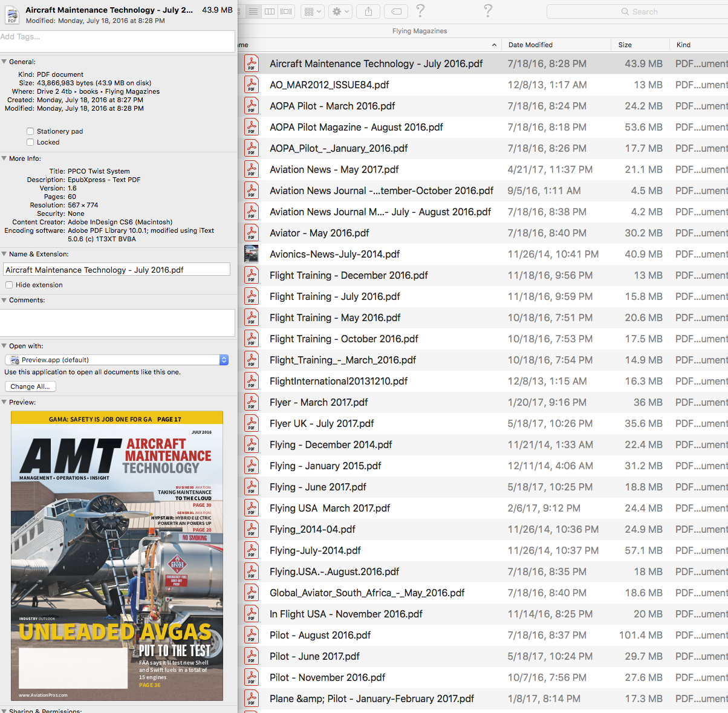Viewport: 728px width, 713px height.
Task: Select the cover thumbnail icon of Avionics-News-July-2014.pdf
Action: point(252,254)
